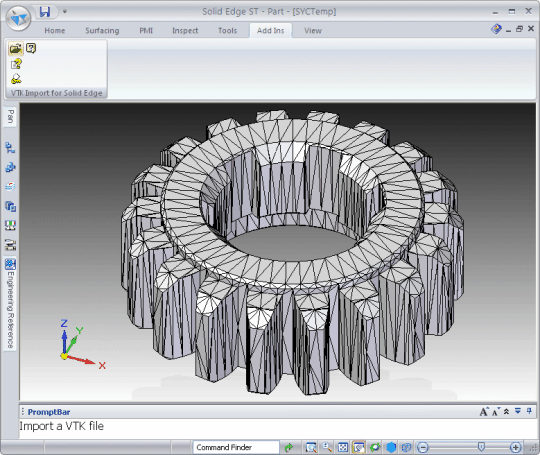Fit the model to the window
The image size is (540, 455).
point(343,447)
